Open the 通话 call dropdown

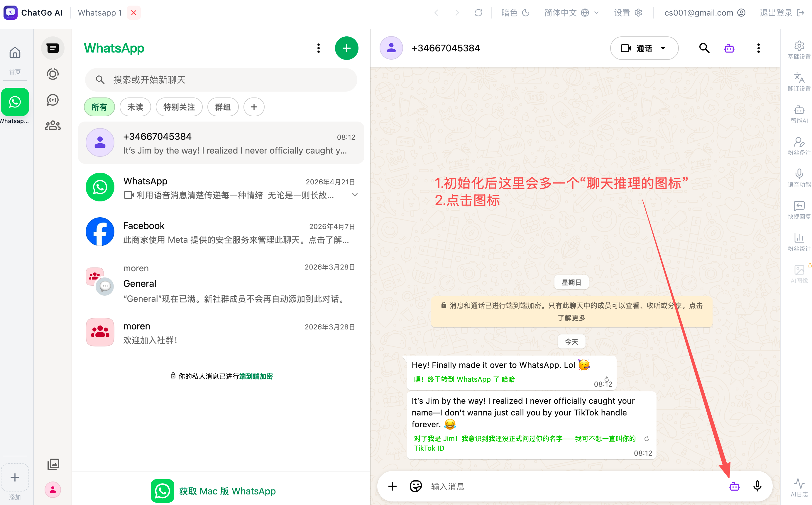pyautogui.click(x=644, y=48)
